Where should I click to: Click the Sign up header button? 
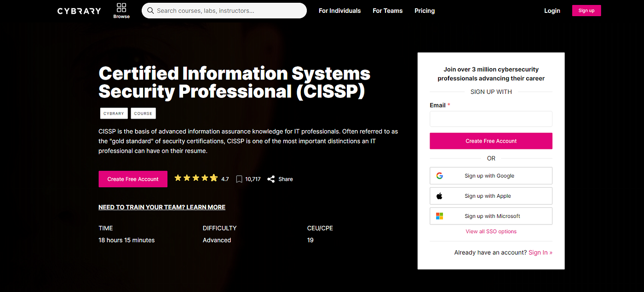586,11
